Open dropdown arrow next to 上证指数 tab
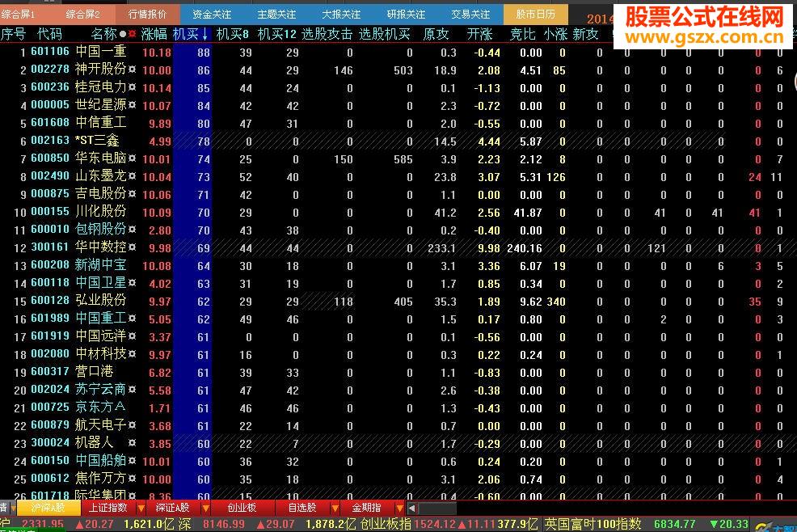 (141, 508)
